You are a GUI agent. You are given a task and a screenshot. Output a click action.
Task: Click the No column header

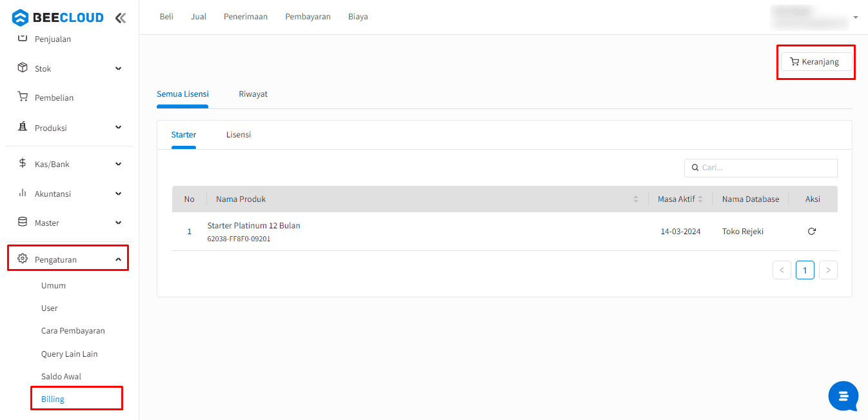click(x=189, y=199)
